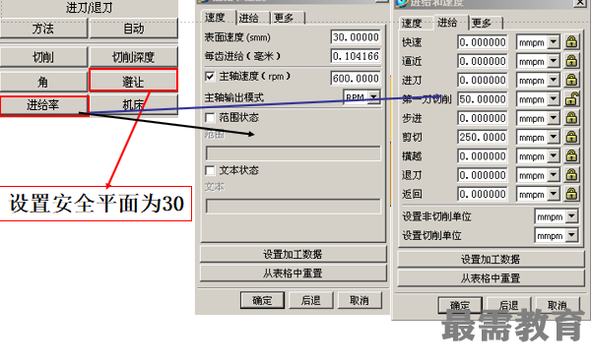This screenshot has width=591, height=364.
Task: Toggle lock icon for 逼近 feed row
Action: 571,61
